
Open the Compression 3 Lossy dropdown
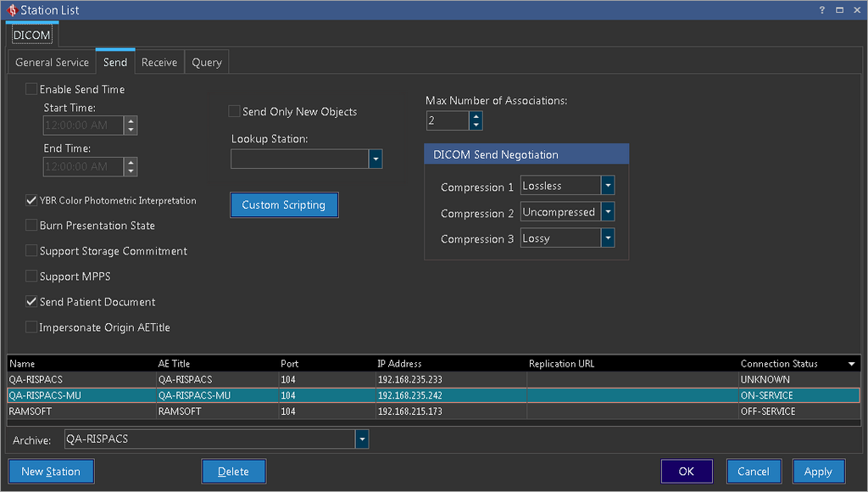tap(607, 238)
